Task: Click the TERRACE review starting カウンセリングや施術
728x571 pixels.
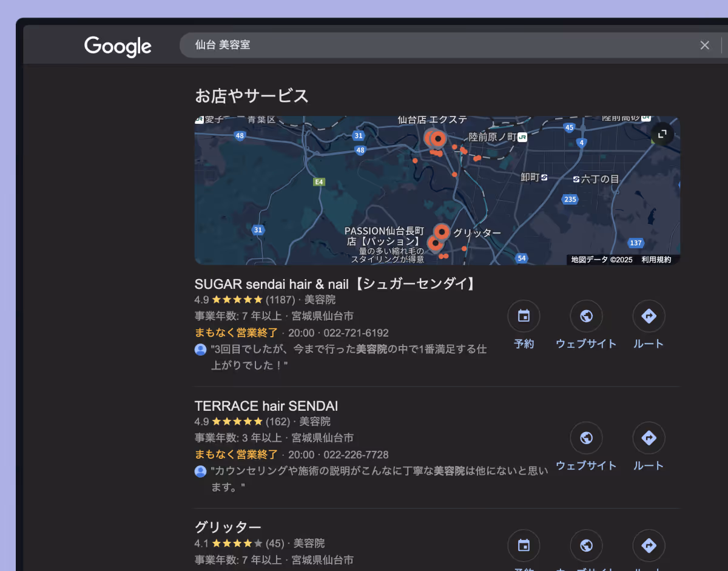Action: (x=380, y=479)
